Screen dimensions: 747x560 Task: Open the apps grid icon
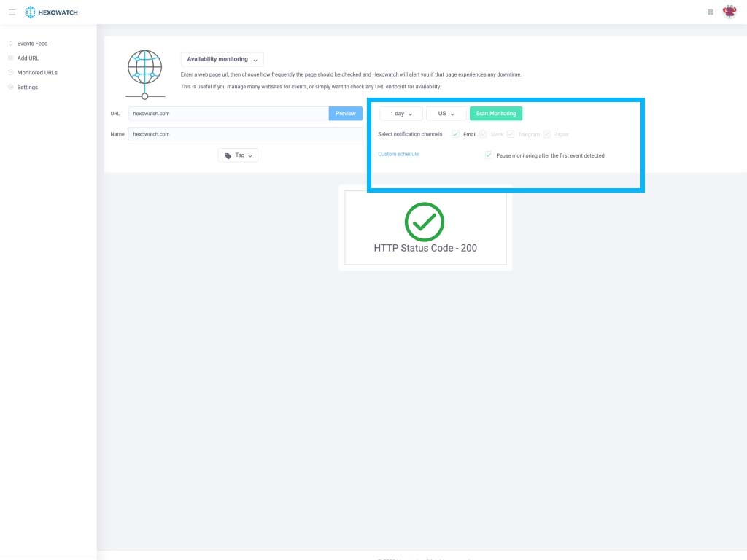pyautogui.click(x=711, y=12)
